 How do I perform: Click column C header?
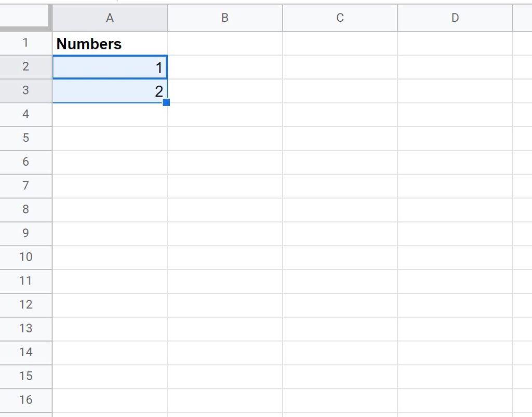340,18
